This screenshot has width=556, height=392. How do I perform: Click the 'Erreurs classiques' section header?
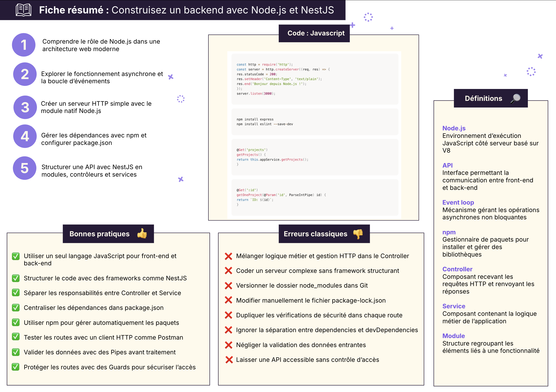click(324, 234)
